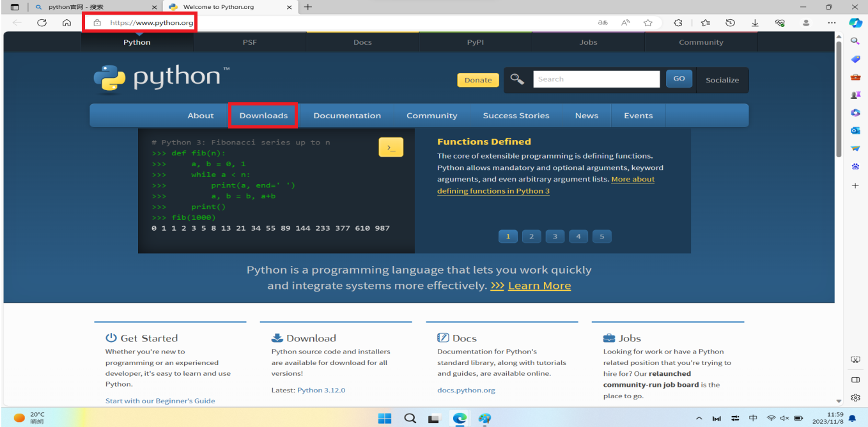This screenshot has width=868, height=427.
Task: Add sidebar app with plus icon
Action: point(855,185)
